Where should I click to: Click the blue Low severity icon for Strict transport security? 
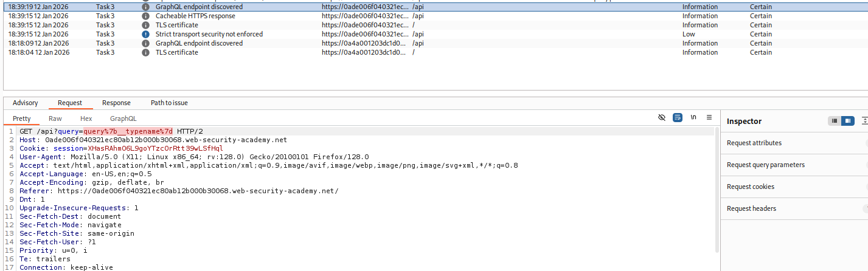145,35
